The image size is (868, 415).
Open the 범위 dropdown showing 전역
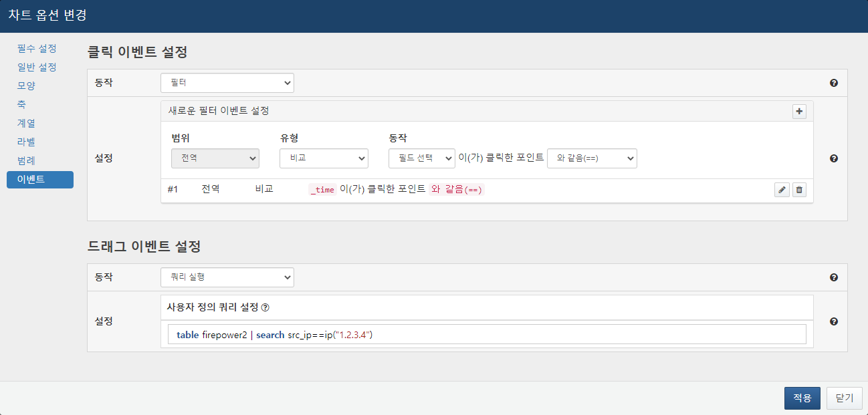point(215,158)
